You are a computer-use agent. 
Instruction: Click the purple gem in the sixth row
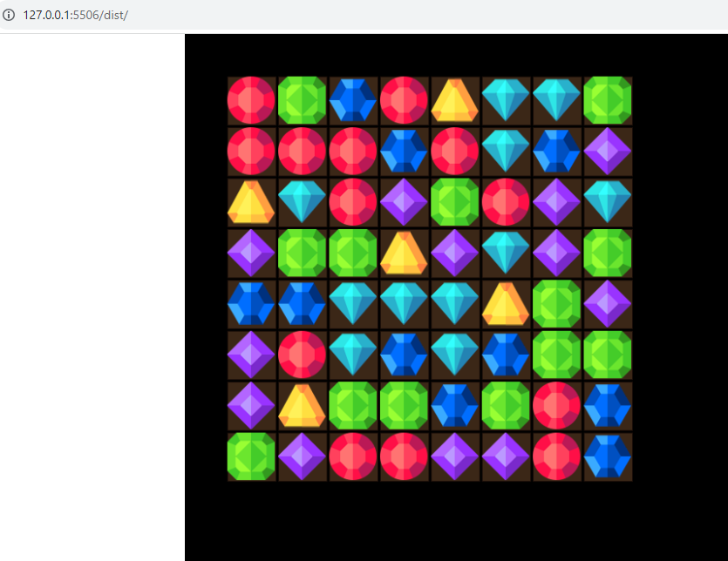(x=251, y=355)
